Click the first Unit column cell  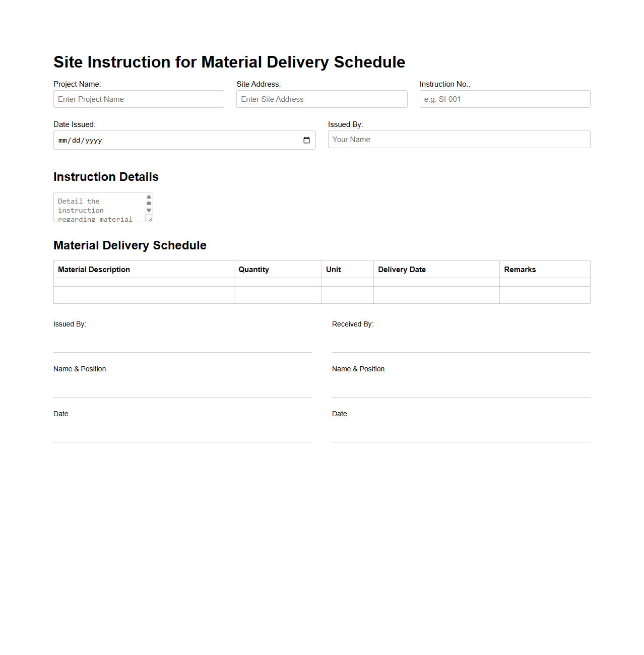[347, 282]
